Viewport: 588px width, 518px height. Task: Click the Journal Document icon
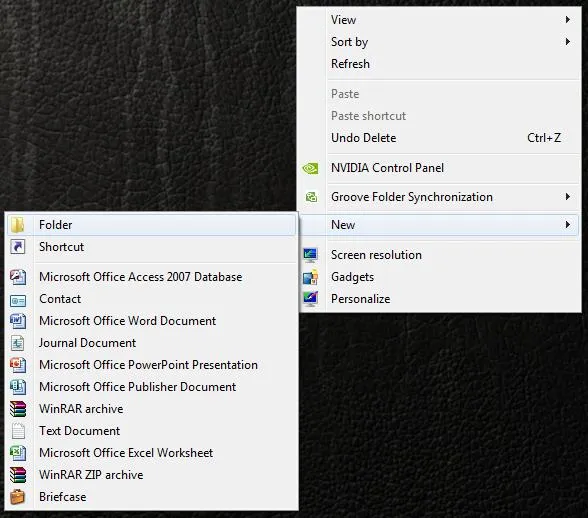pyautogui.click(x=18, y=343)
